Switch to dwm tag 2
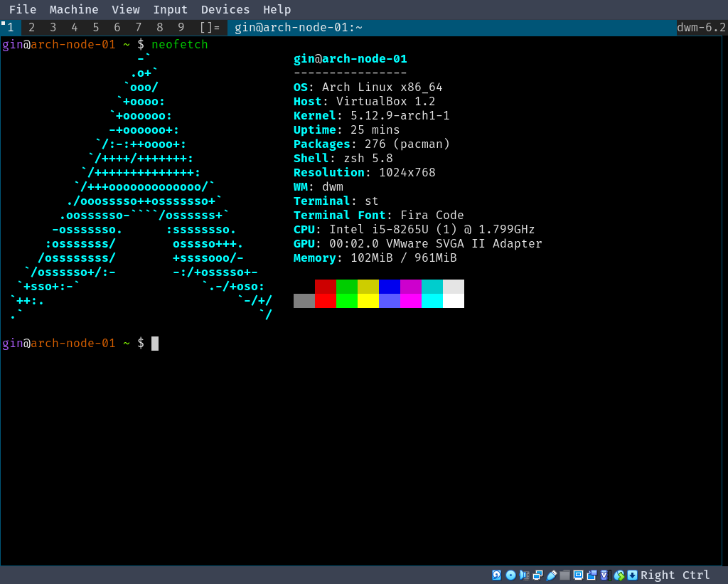This screenshot has width=728, height=584. (x=31, y=27)
